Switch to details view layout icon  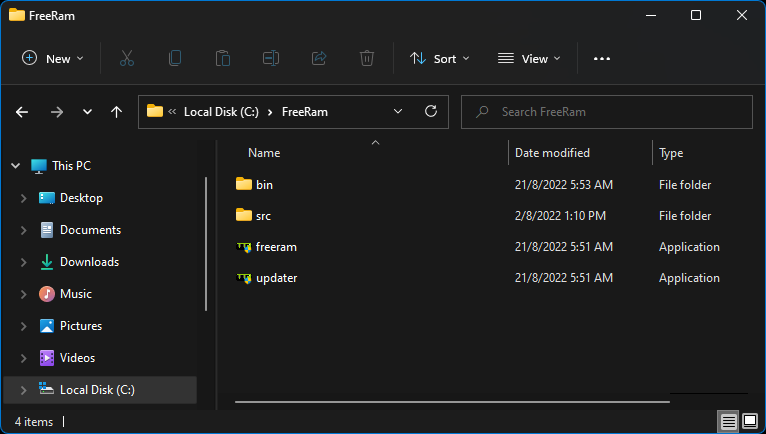728,421
